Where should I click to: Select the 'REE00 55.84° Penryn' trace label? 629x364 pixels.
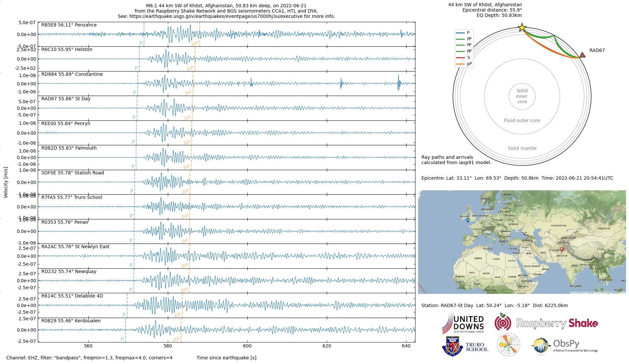(x=66, y=123)
